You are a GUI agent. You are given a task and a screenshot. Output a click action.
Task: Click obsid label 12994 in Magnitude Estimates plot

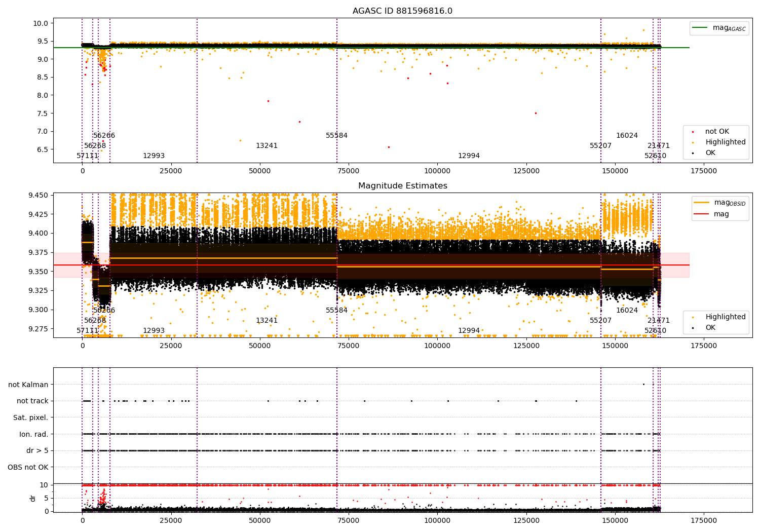pos(469,331)
